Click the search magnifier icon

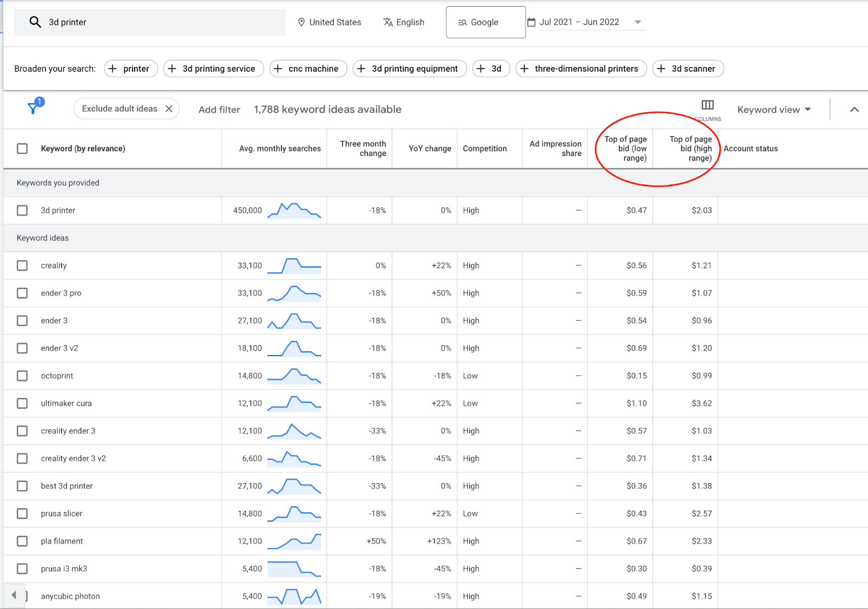coord(35,22)
